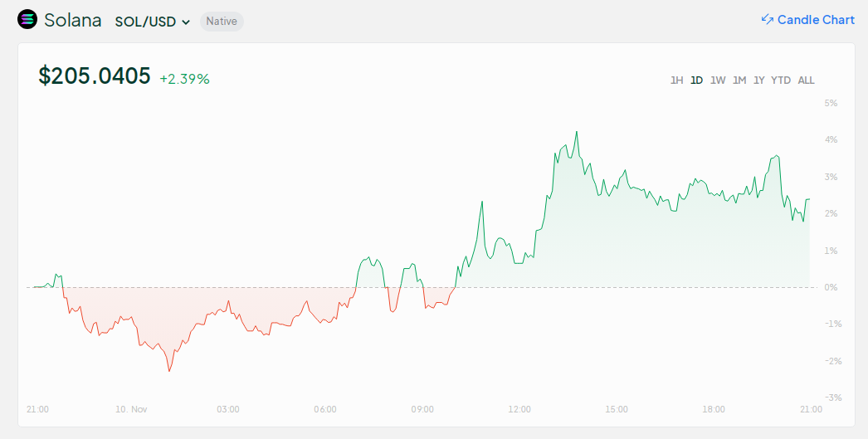Image resolution: width=868 pixels, height=439 pixels.
Task: Switch to the 1W timeframe
Action: pyautogui.click(x=718, y=80)
